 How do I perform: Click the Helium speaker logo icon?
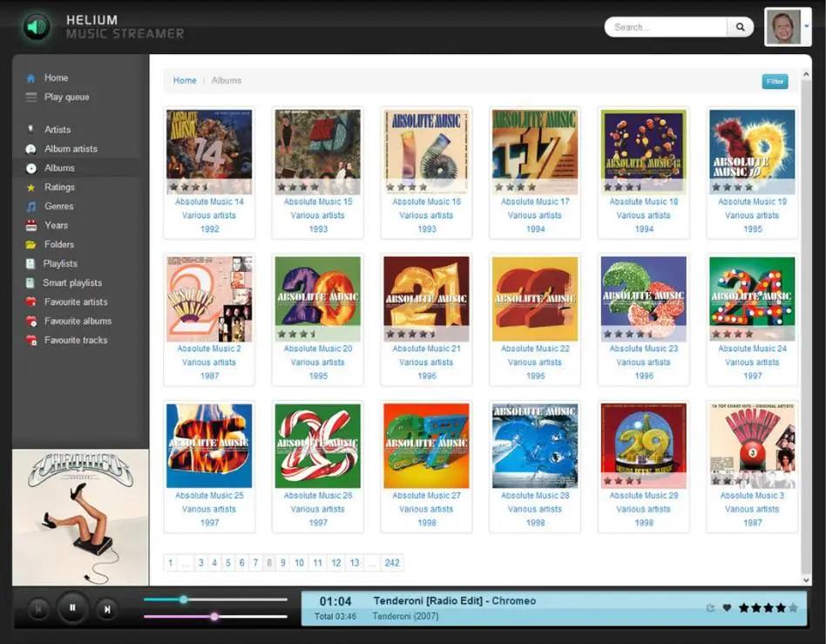pyautogui.click(x=36, y=27)
